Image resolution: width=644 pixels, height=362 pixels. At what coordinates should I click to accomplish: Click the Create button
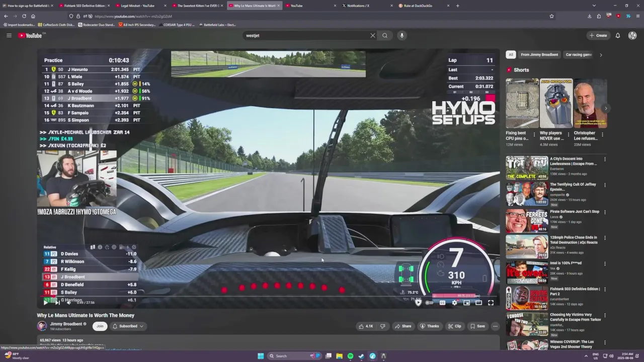coord(599,35)
